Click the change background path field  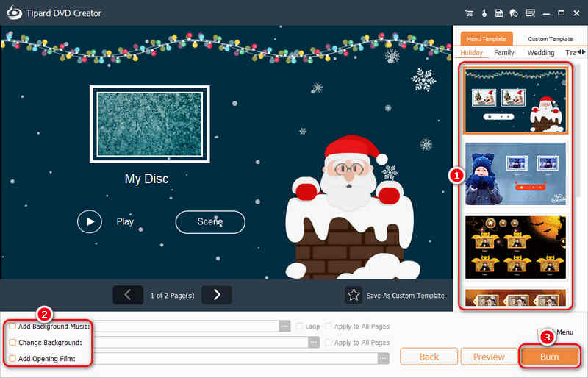click(x=201, y=343)
